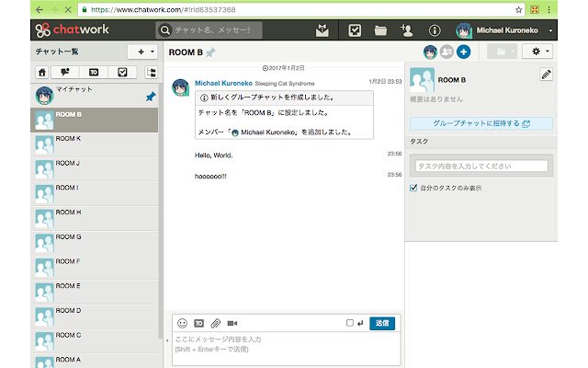
Task: Click the browser back arrow
Action: pyautogui.click(x=40, y=10)
